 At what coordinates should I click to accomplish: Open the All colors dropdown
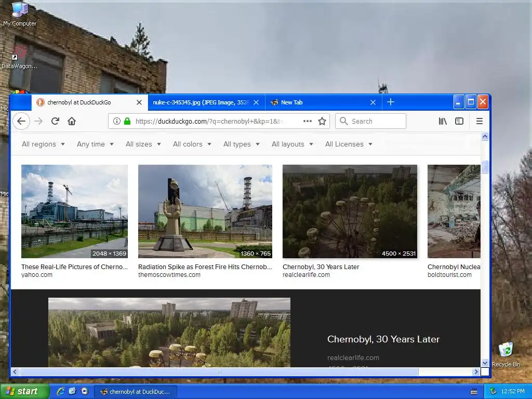tap(192, 144)
